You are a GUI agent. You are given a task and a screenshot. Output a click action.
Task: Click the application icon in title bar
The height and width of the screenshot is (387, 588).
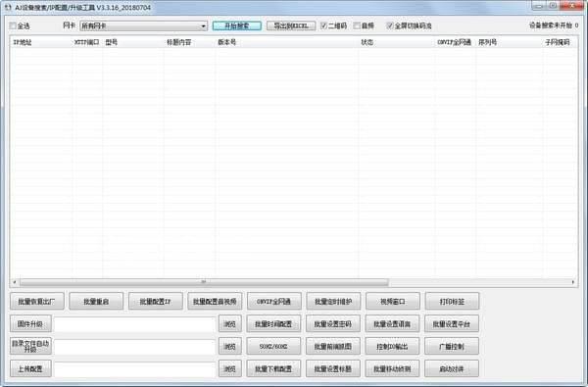click(8, 7)
